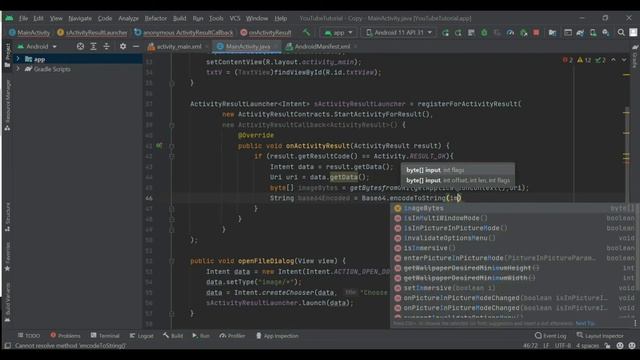This screenshot has width=640, height=360.
Task: Click the UTF-8 encoding status entry
Action: tap(563, 346)
